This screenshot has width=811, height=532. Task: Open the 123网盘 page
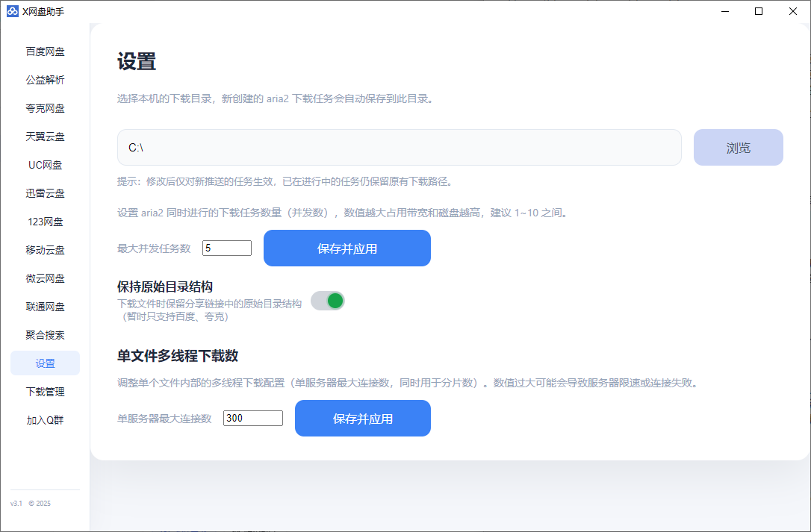[x=45, y=222]
